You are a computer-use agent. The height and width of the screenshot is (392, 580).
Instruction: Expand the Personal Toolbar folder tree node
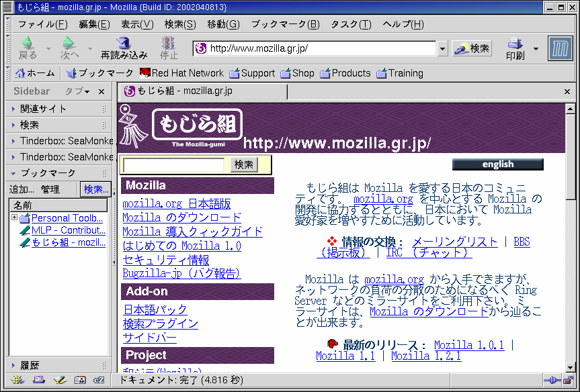pos(14,217)
